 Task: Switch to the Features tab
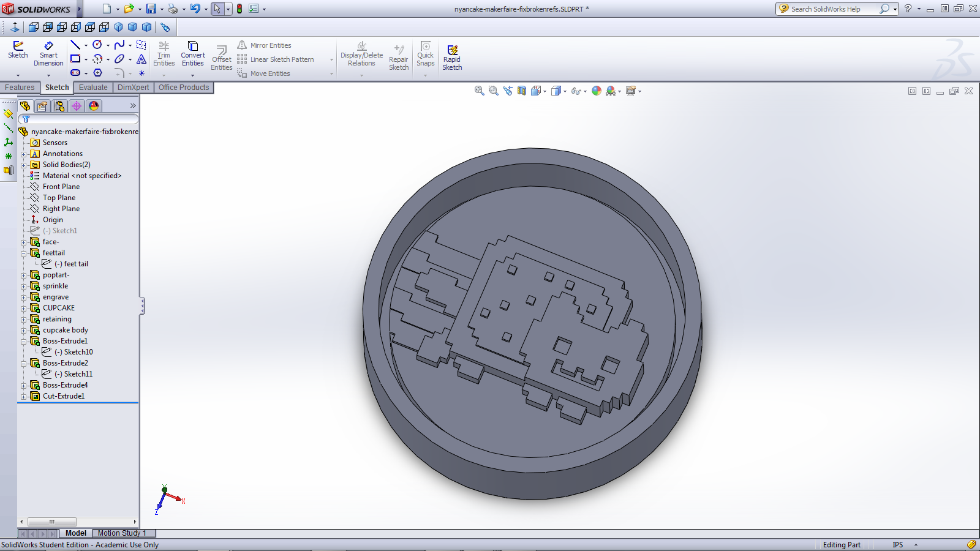tap(20, 88)
